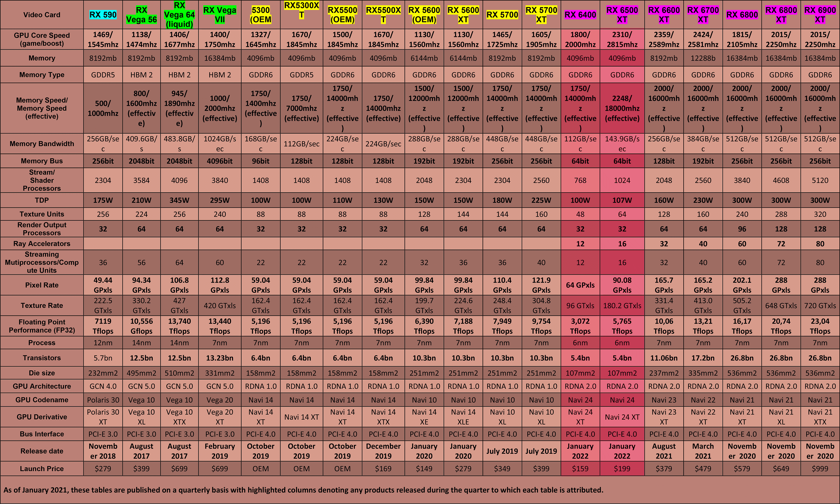
Task: Click the Floating Point Performance (FP32) label
Action: [42, 326]
